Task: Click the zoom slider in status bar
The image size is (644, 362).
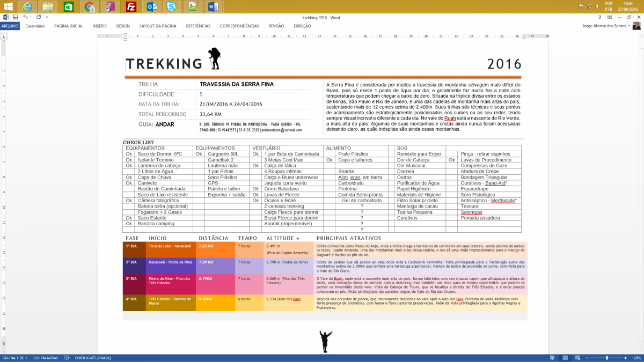Action: point(606,358)
